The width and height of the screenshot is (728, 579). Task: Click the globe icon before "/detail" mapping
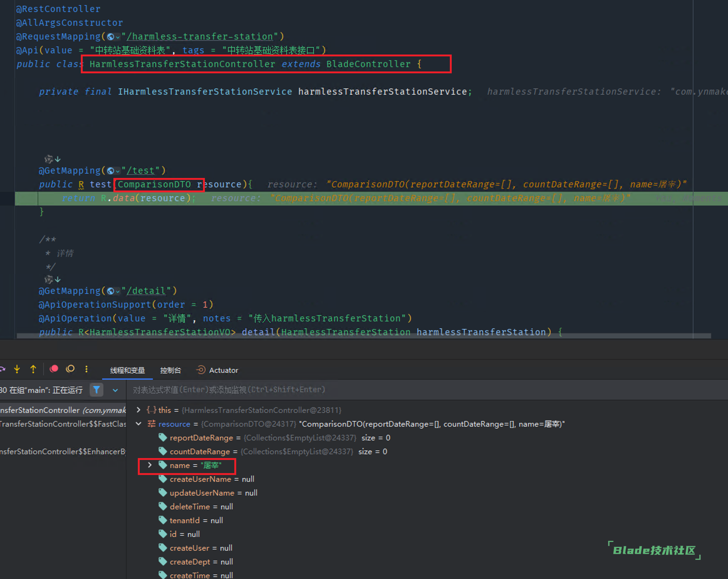tap(110, 291)
